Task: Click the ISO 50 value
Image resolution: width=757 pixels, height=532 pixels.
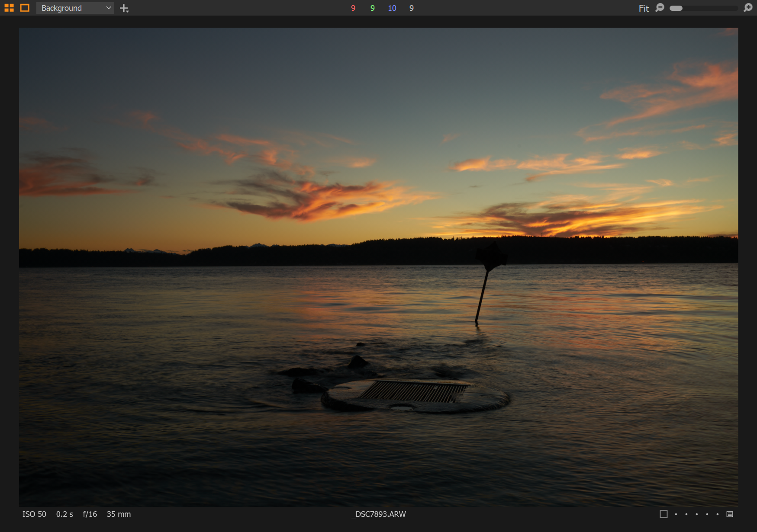Action: pyautogui.click(x=34, y=514)
